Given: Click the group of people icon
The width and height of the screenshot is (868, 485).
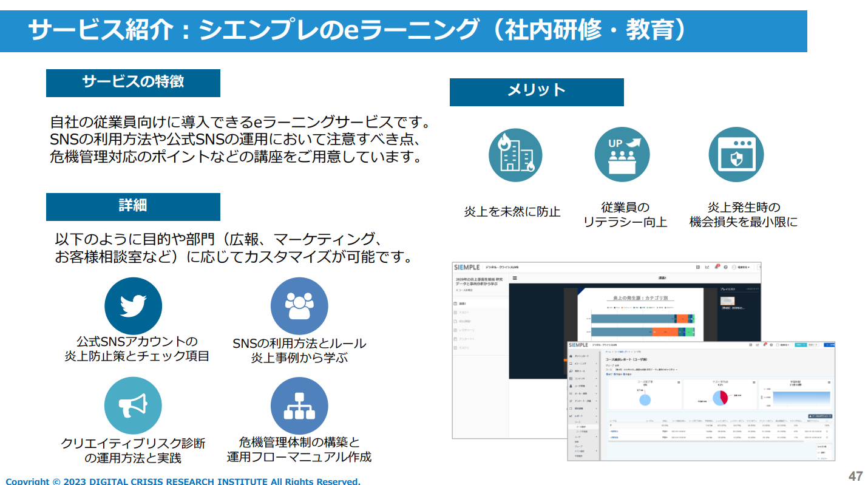Looking at the screenshot, I should (299, 305).
